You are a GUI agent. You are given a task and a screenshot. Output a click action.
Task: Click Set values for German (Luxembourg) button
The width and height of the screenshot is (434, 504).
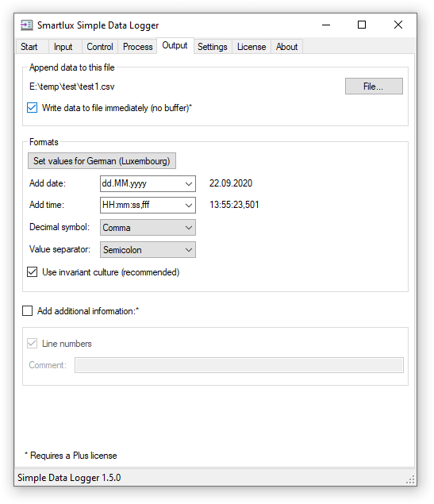point(102,160)
